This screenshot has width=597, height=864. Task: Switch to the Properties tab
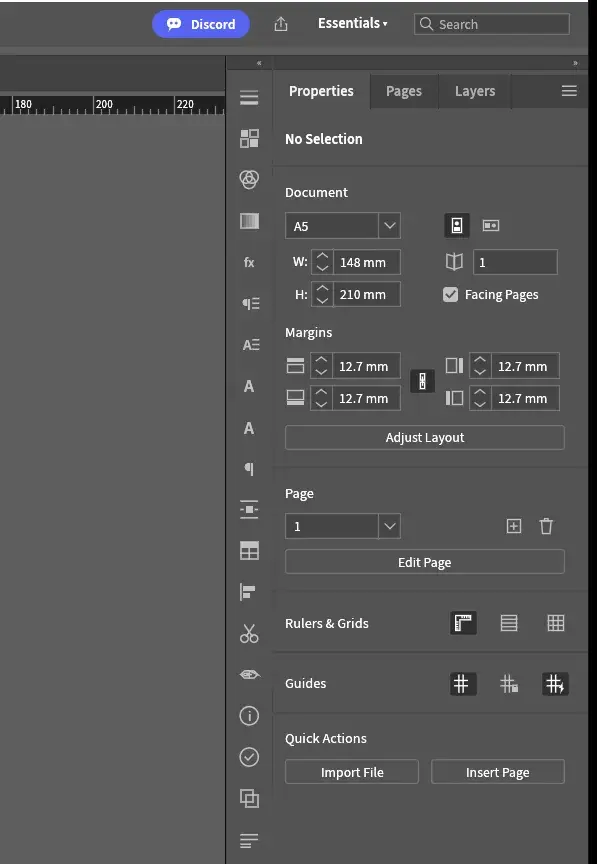pos(321,91)
